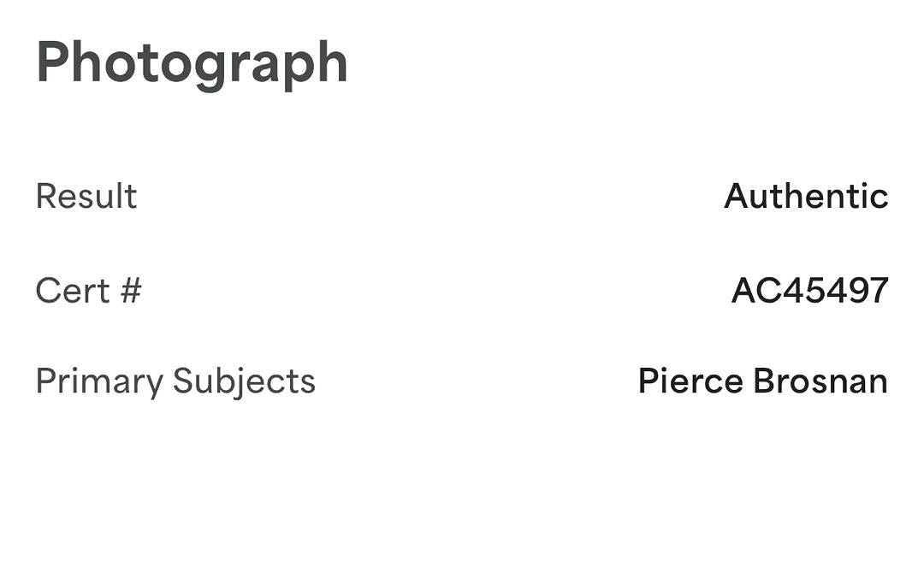Click the Primary Subjects label
This screenshot has height=567, width=924.
tap(175, 381)
